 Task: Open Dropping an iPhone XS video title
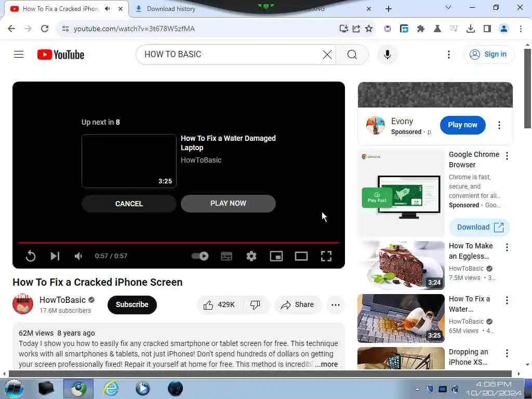pyautogui.click(x=468, y=357)
